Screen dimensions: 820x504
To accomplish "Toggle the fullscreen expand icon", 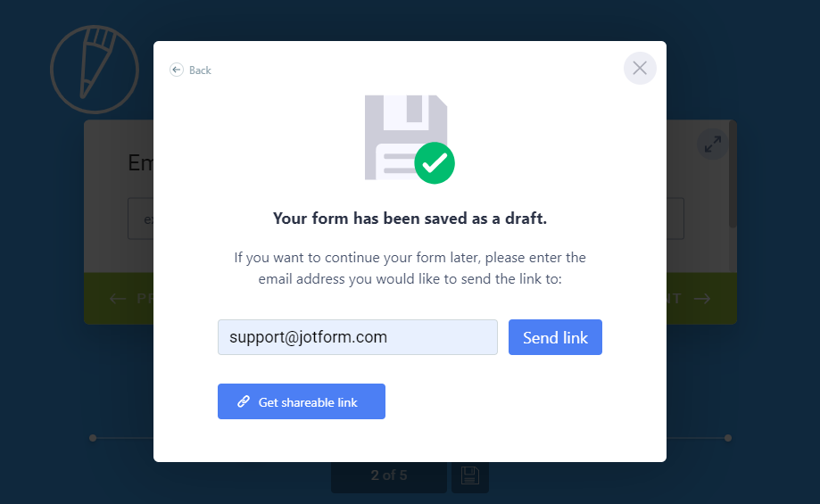I will 712,144.
